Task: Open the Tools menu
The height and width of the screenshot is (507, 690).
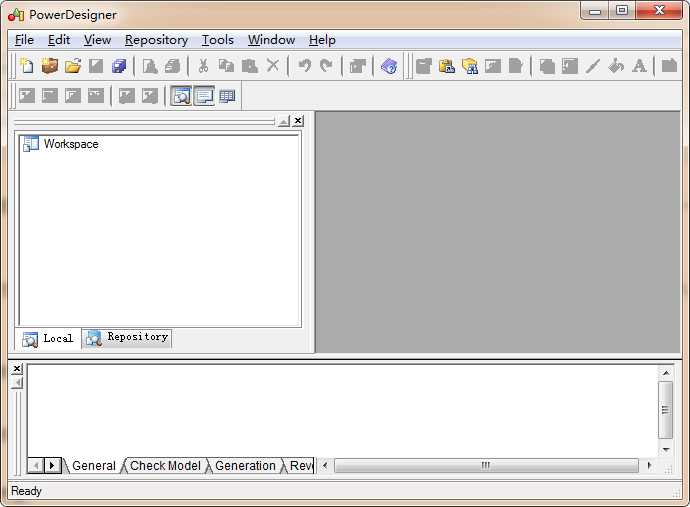Action: (217, 40)
